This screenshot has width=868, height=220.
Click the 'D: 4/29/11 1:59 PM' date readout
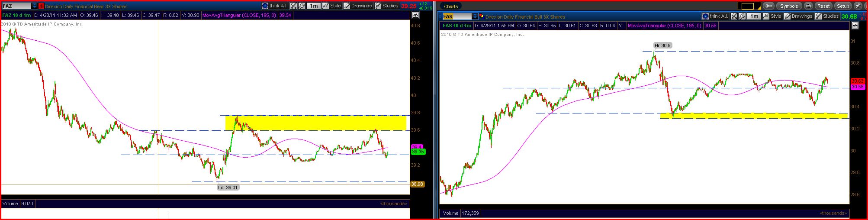click(494, 26)
